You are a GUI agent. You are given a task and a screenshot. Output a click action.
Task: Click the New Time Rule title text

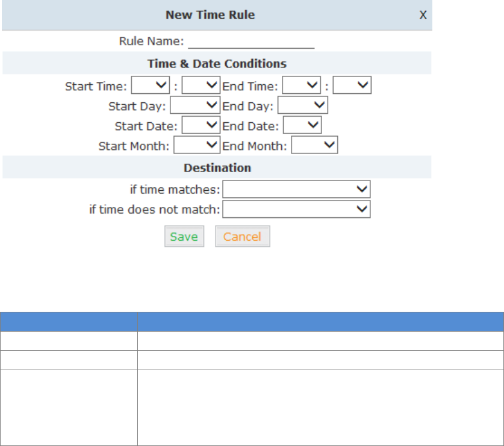pyautogui.click(x=210, y=15)
